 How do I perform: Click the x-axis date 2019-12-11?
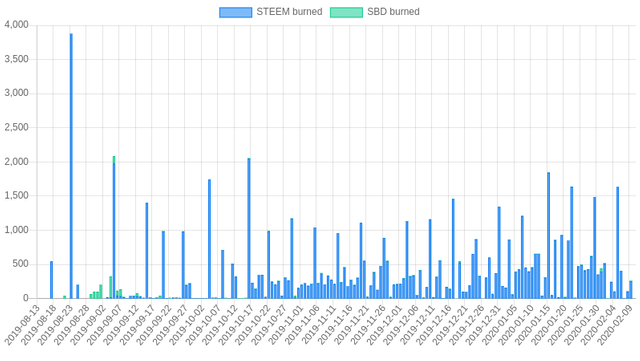tap(418, 325)
